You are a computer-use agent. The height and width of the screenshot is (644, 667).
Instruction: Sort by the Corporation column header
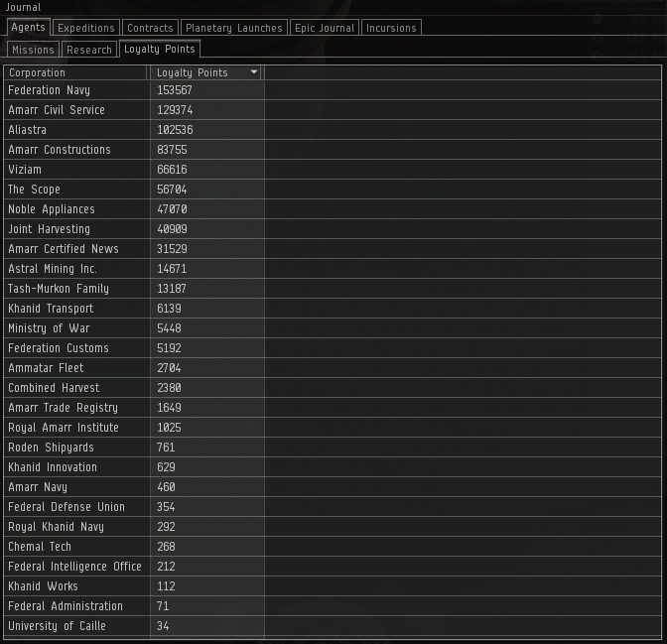(x=75, y=72)
